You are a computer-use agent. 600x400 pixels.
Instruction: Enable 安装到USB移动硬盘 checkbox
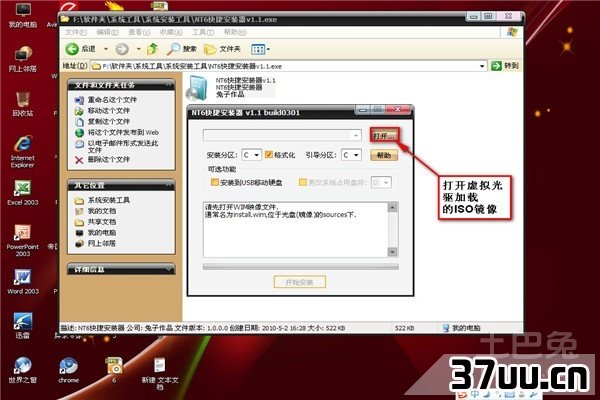click(x=215, y=182)
